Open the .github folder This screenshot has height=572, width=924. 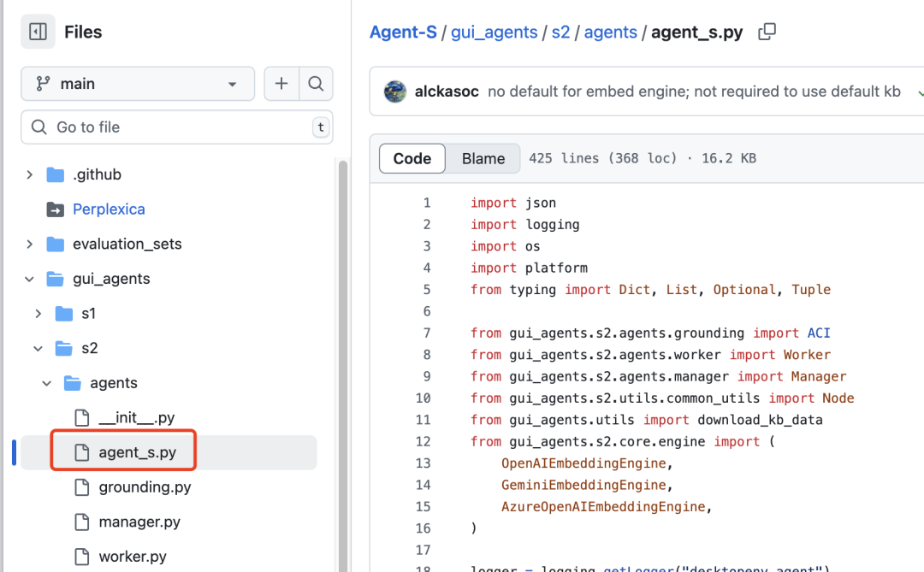97,175
